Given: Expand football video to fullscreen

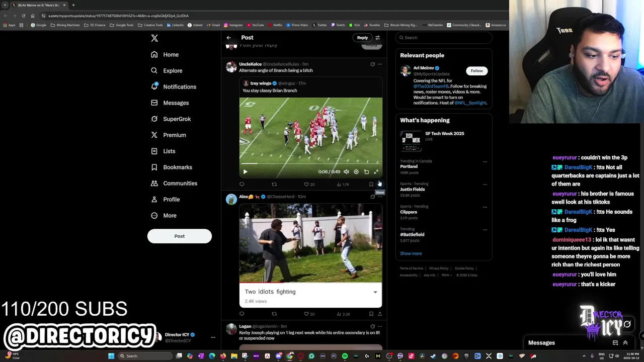Looking at the screenshot, I should pyautogui.click(x=376, y=172).
